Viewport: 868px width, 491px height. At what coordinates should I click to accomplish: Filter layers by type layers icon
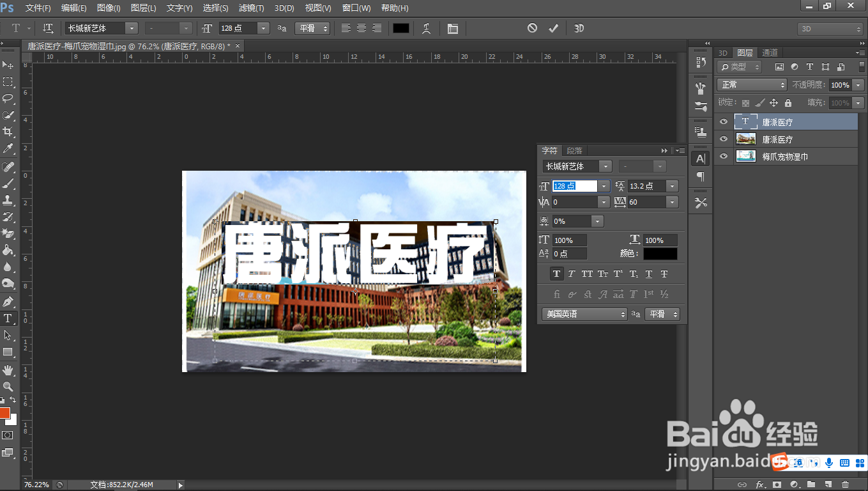coord(810,66)
